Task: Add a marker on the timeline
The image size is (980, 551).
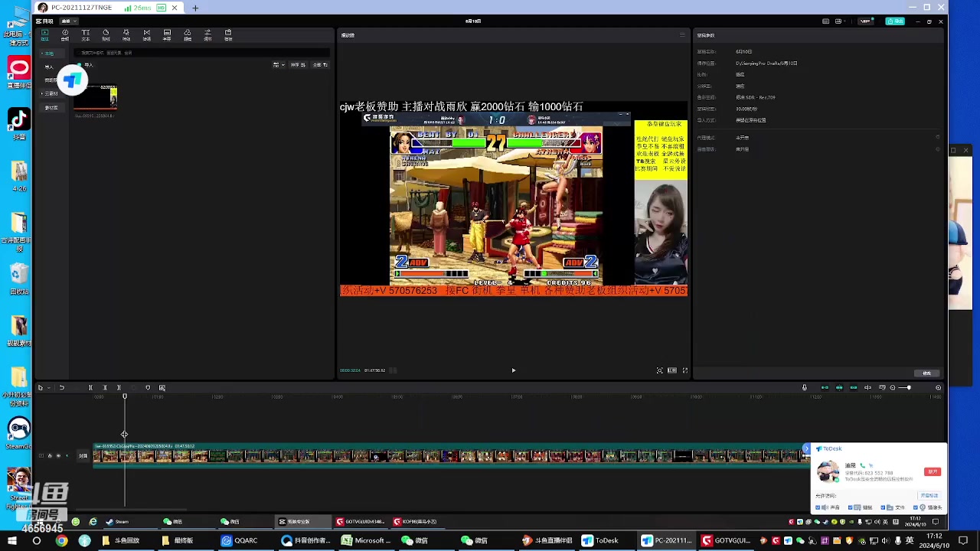Action: point(148,388)
